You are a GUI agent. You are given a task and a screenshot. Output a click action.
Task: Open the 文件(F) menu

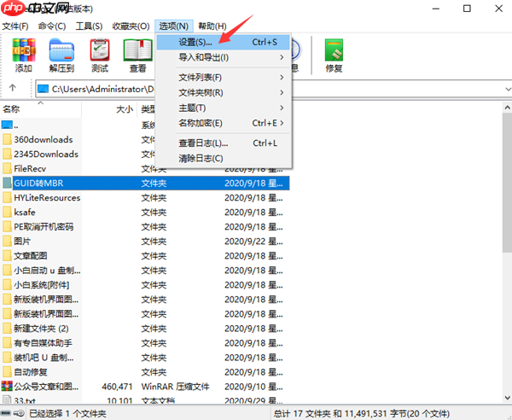pos(15,26)
